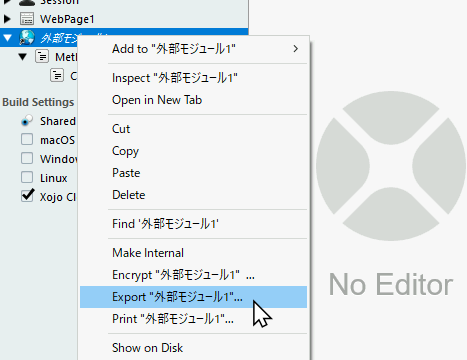
Task: Select the Shared build settings item
Action: click(x=58, y=121)
